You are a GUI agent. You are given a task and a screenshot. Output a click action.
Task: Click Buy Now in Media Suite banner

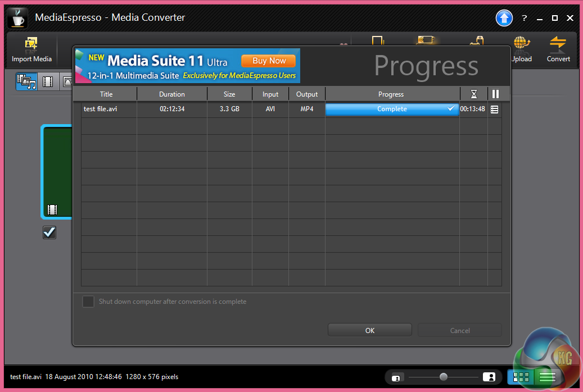268,61
